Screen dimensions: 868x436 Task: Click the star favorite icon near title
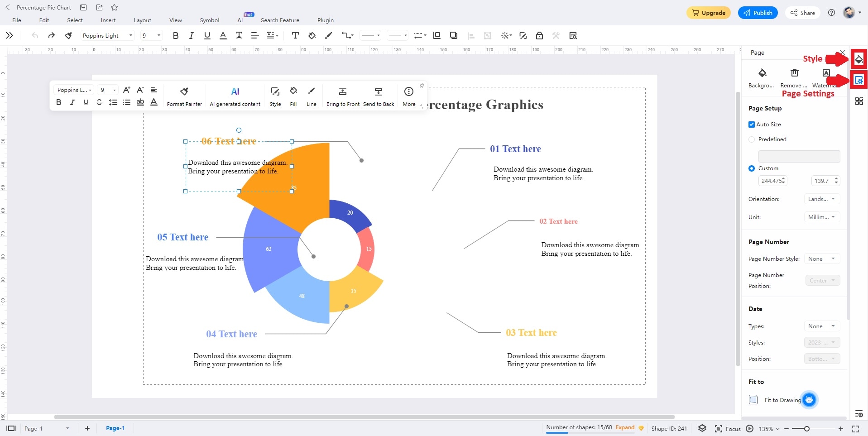point(114,7)
